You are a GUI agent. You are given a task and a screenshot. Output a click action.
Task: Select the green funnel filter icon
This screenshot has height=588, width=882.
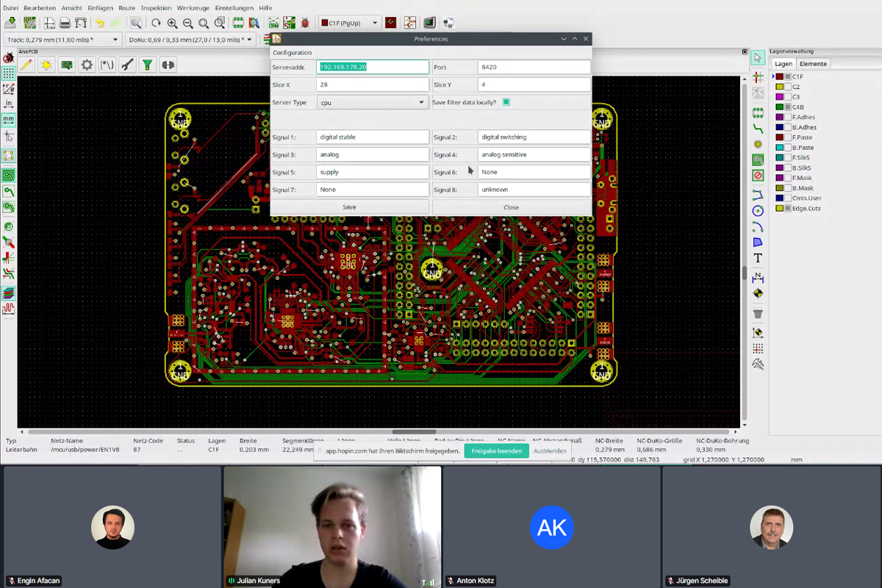148,65
